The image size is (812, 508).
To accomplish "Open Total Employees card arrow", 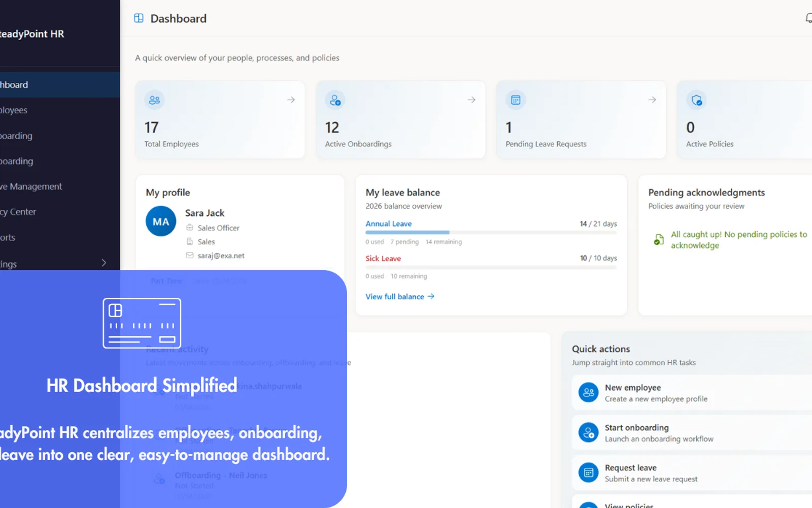I will coord(291,100).
